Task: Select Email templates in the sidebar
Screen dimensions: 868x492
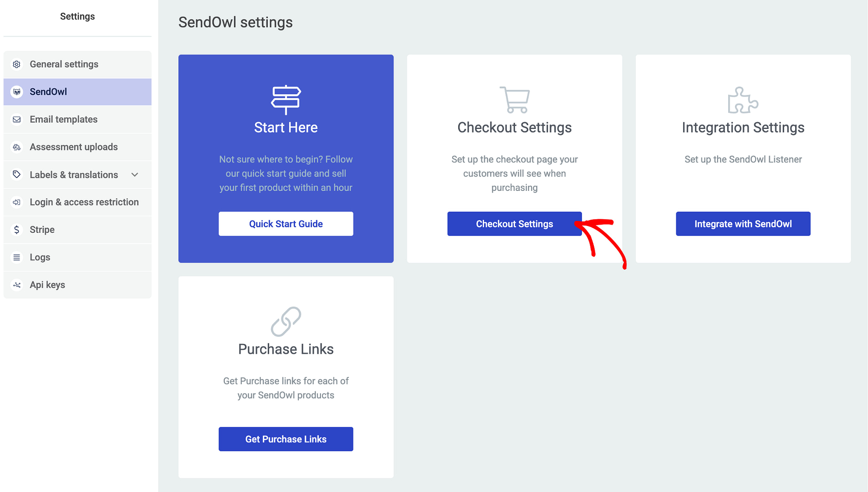Action: tap(63, 119)
